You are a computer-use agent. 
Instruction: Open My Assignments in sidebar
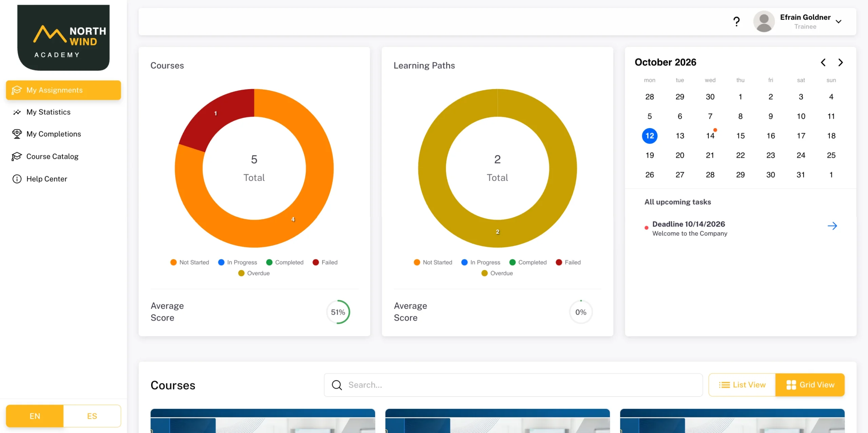coord(63,90)
